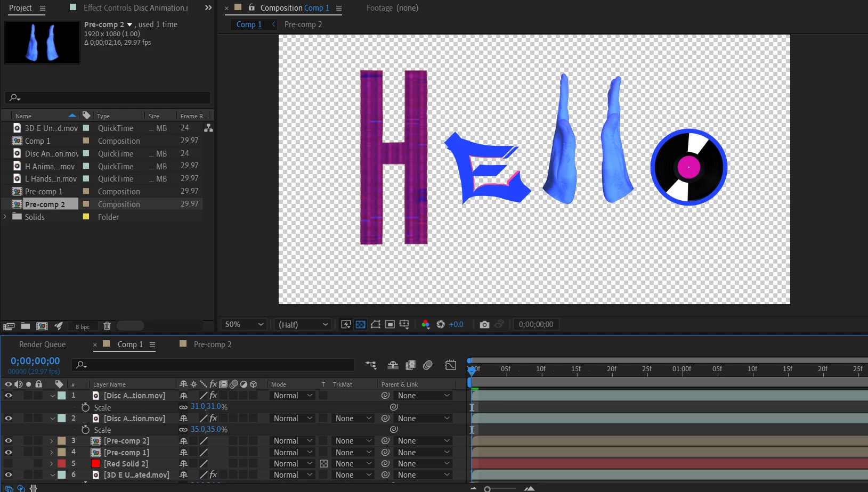Open the Graph Editor in timeline
The width and height of the screenshot is (868, 492).
(x=451, y=365)
